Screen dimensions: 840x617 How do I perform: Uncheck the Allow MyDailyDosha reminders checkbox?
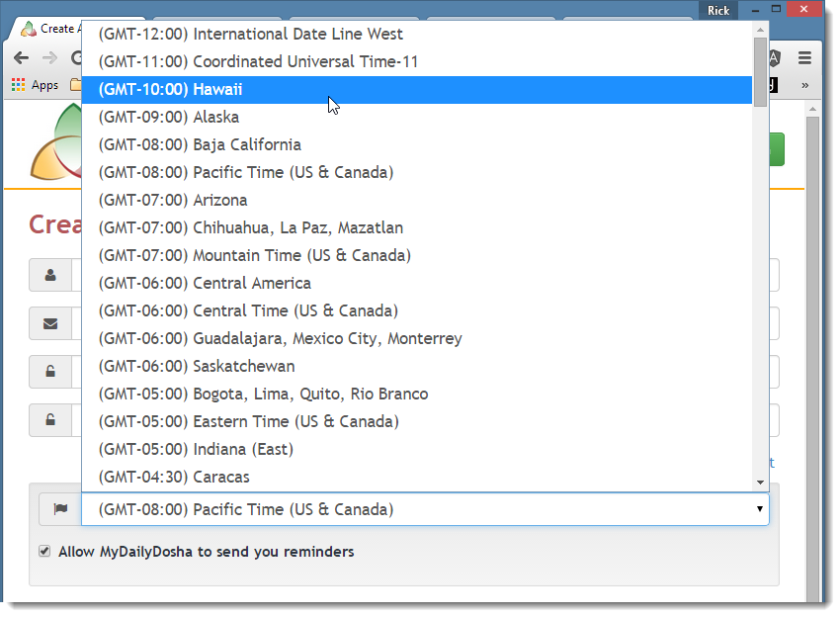[x=44, y=551]
